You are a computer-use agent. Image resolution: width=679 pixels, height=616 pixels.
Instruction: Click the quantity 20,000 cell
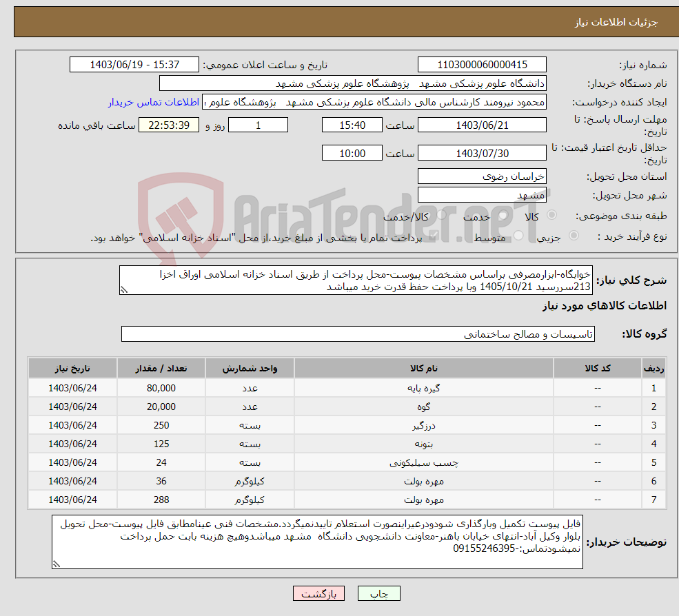coord(161,407)
